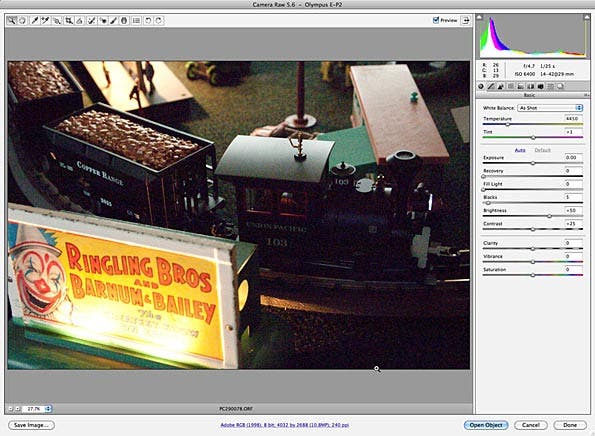The height and width of the screenshot is (436, 595).
Task: Switch to the Camera Calibration tab
Action: click(x=540, y=87)
